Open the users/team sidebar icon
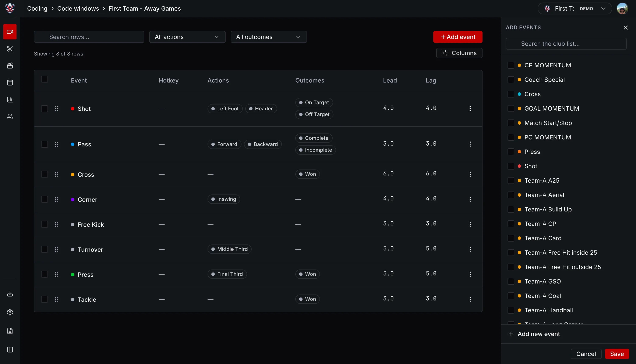The image size is (636, 364). pyautogui.click(x=10, y=117)
